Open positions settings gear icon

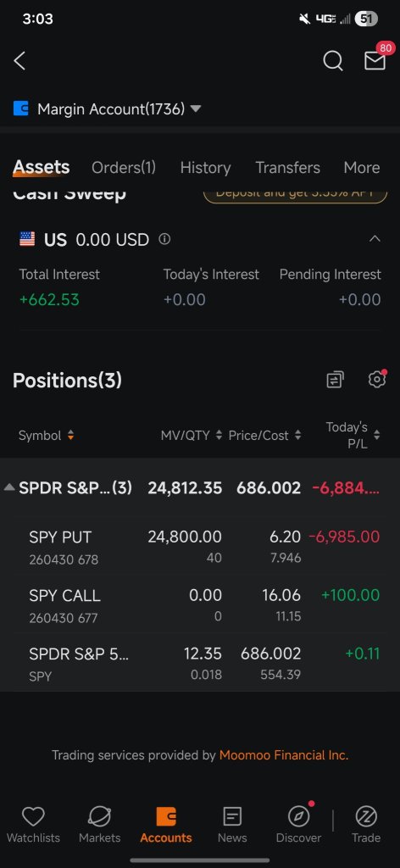377,379
